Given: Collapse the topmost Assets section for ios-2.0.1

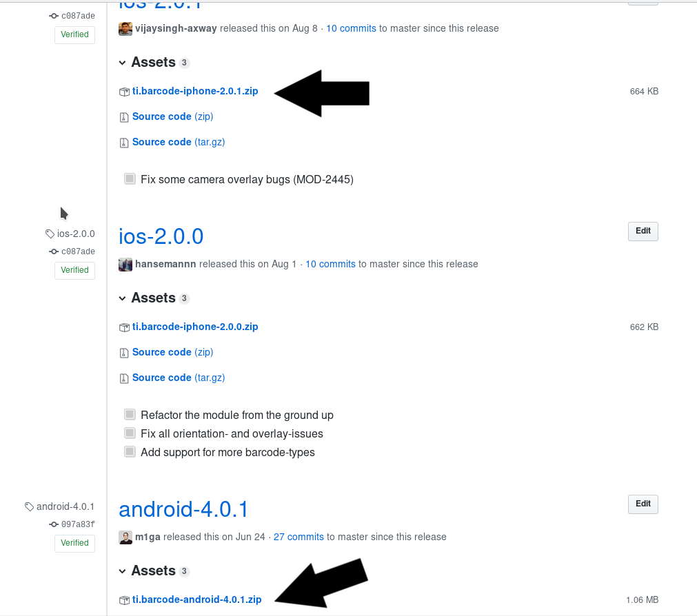Looking at the screenshot, I should [x=123, y=63].
